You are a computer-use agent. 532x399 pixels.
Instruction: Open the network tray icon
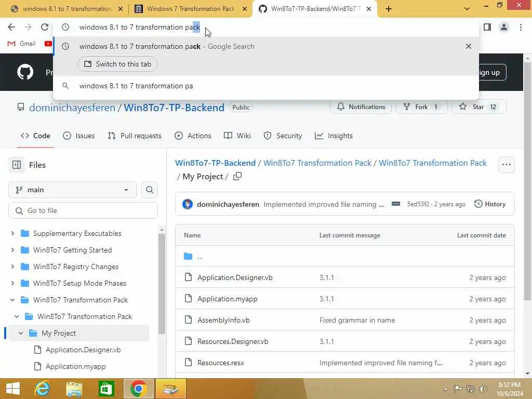pos(470,389)
